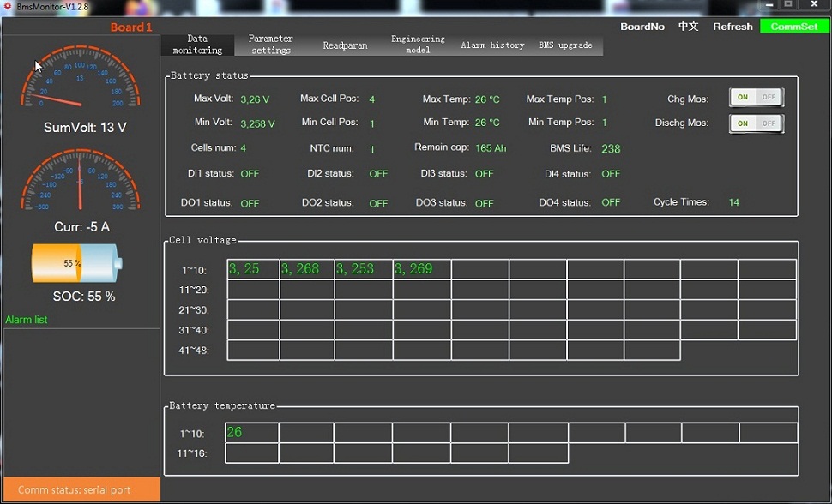
Task: Open the BMS upgrade tab
Action: tap(565, 45)
